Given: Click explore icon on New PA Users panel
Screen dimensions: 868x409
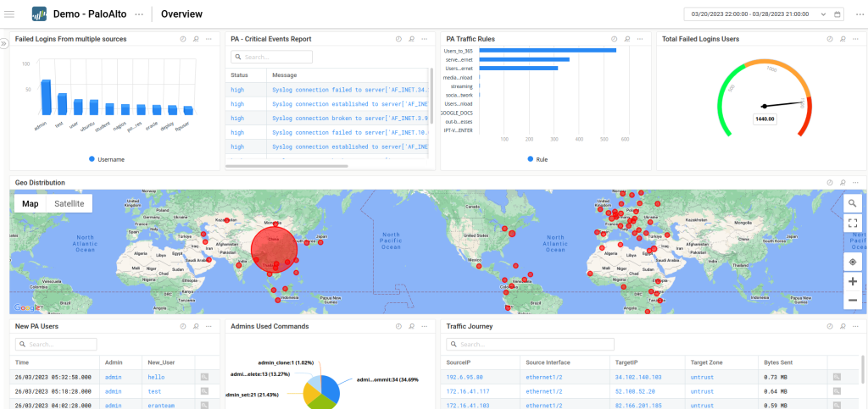Looking at the screenshot, I should (196, 326).
